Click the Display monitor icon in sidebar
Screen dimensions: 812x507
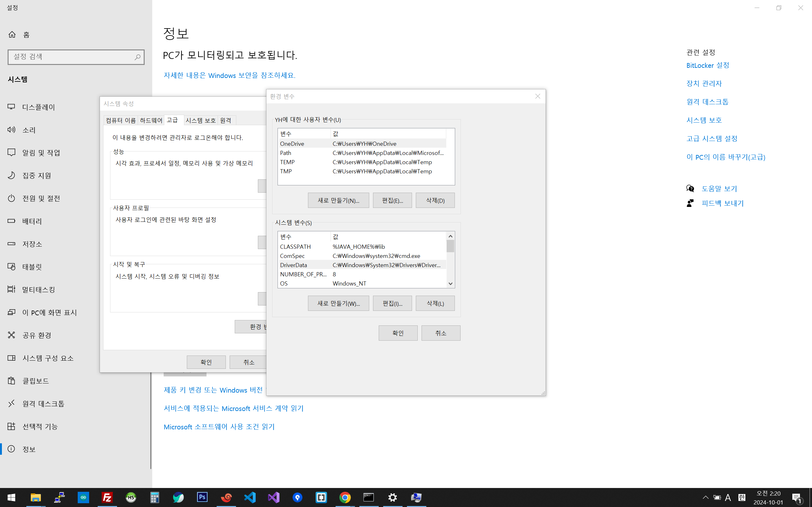(11, 107)
